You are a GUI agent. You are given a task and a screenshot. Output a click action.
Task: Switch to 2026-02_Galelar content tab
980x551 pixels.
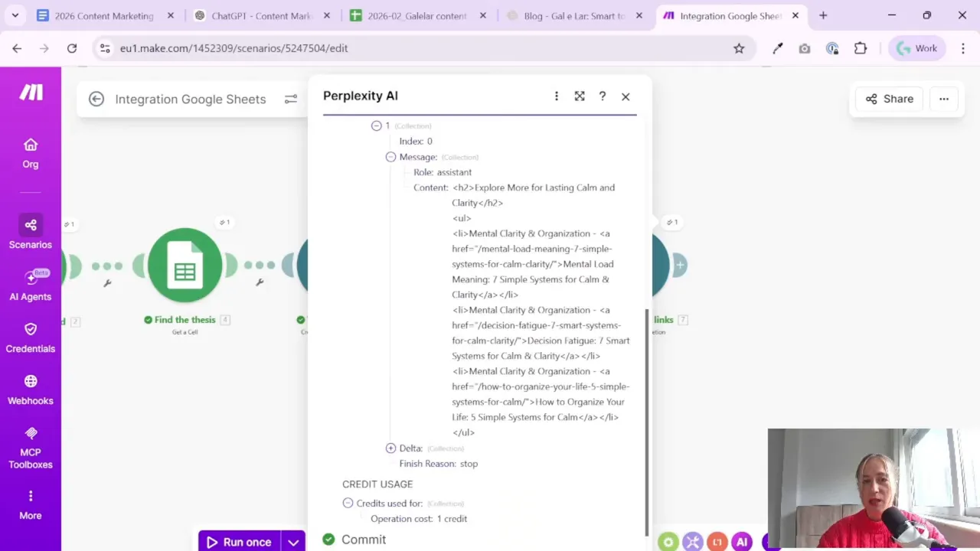(417, 15)
